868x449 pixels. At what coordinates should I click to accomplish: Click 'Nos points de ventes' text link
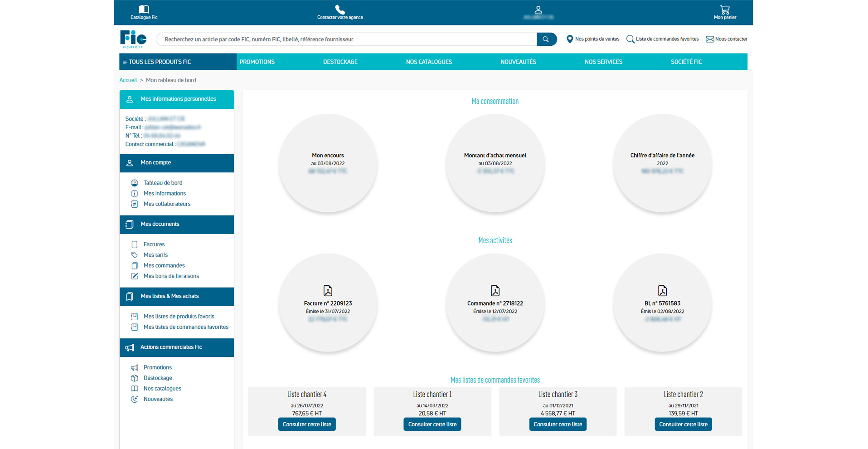597,39
